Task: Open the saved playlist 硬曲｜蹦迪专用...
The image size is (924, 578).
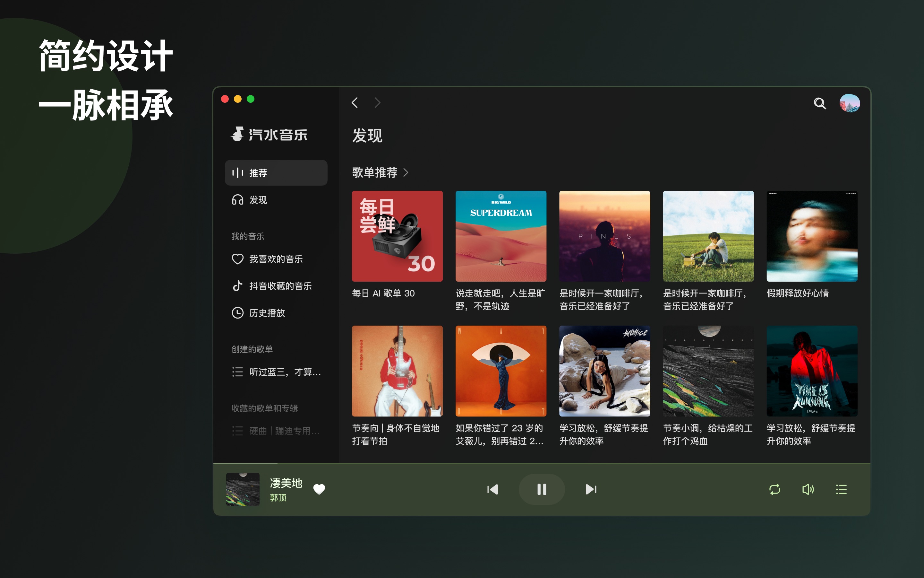Action: click(276, 431)
